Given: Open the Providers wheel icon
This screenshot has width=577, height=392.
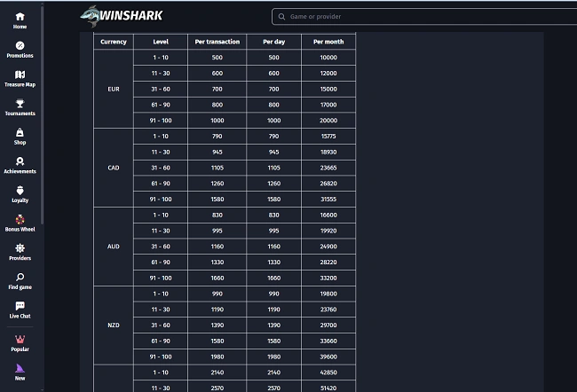Looking at the screenshot, I should click(x=20, y=248).
